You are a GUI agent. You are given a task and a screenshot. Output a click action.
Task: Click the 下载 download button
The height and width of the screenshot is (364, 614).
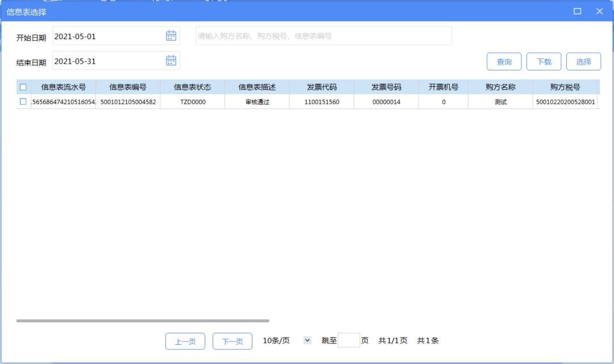(x=544, y=61)
